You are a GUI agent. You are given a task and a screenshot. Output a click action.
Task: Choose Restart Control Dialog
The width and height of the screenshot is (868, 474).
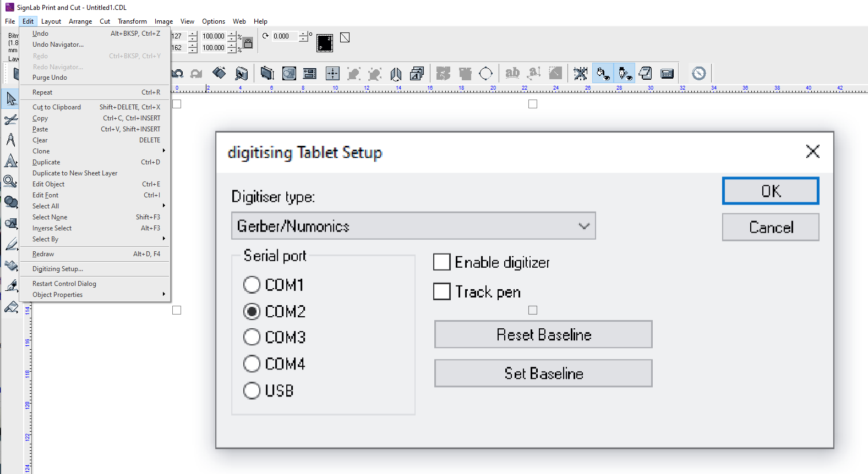click(95, 284)
